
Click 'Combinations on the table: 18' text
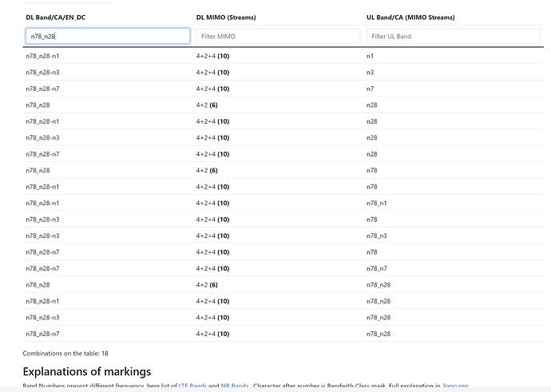[x=65, y=354]
